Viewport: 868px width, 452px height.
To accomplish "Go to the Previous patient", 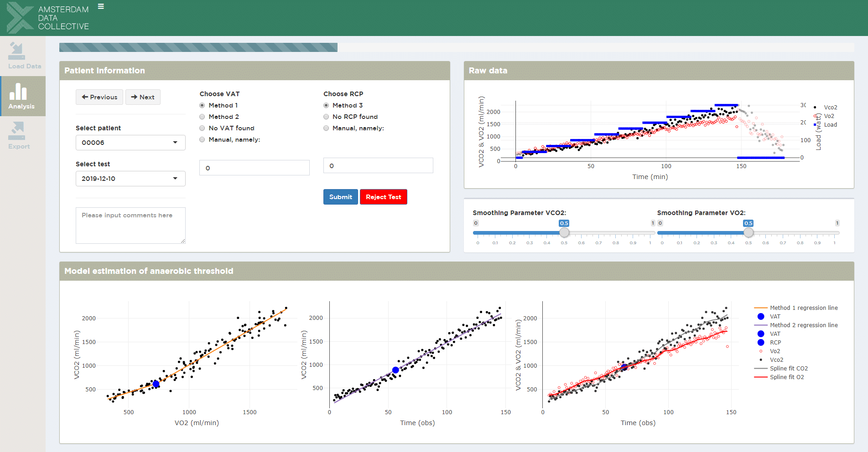I will 99,97.
